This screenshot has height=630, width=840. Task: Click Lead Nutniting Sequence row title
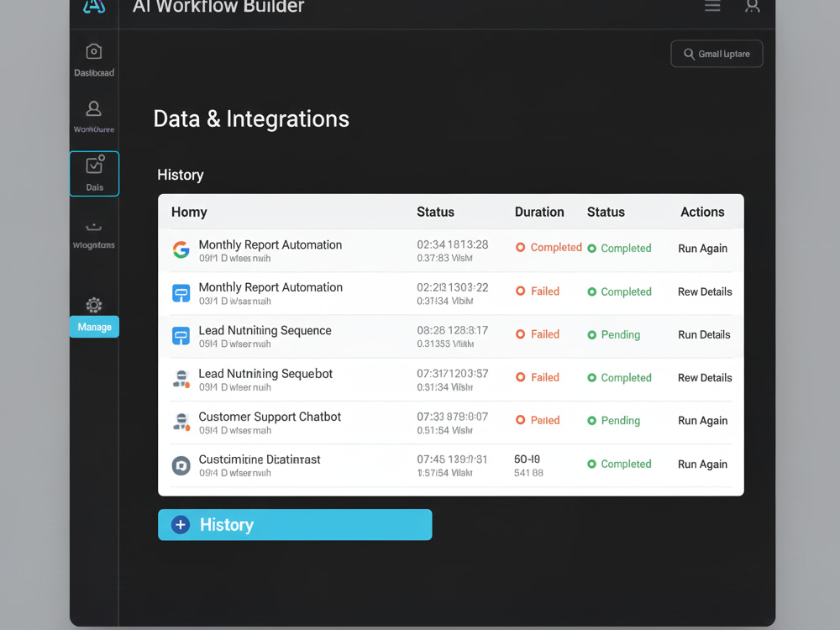(265, 330)
